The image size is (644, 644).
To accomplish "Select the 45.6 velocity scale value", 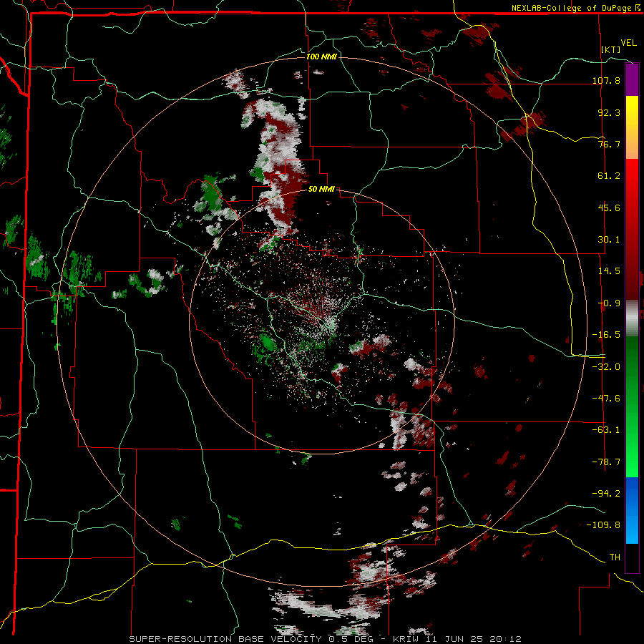I will tap(609, 208).
